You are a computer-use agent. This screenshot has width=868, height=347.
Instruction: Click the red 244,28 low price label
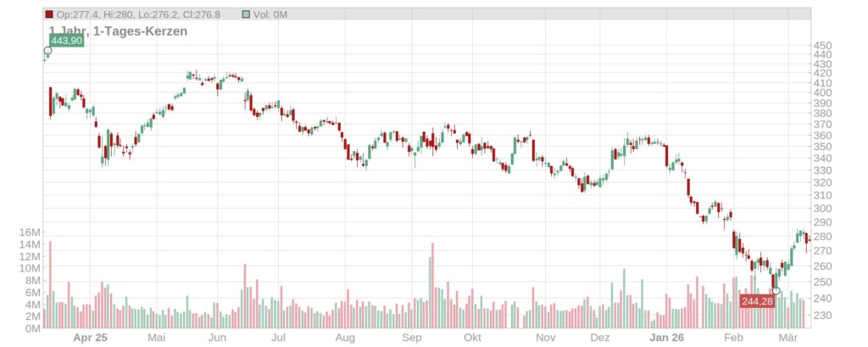[x=756, y=301]
